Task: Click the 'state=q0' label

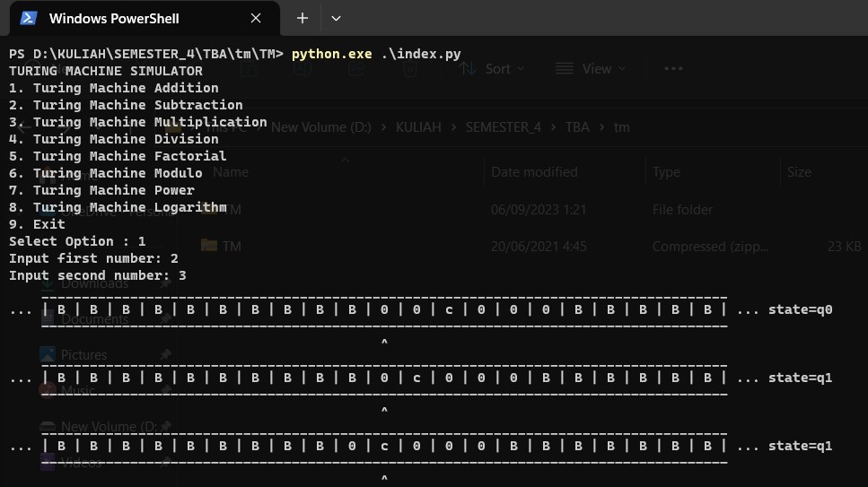Action: click(800, 309)
